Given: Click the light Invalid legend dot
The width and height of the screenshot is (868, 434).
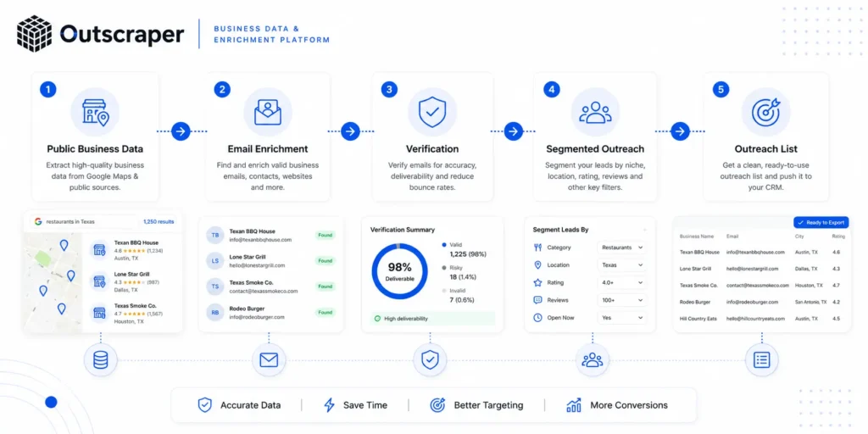Looking at the screenshot, I should click(444, 291).
